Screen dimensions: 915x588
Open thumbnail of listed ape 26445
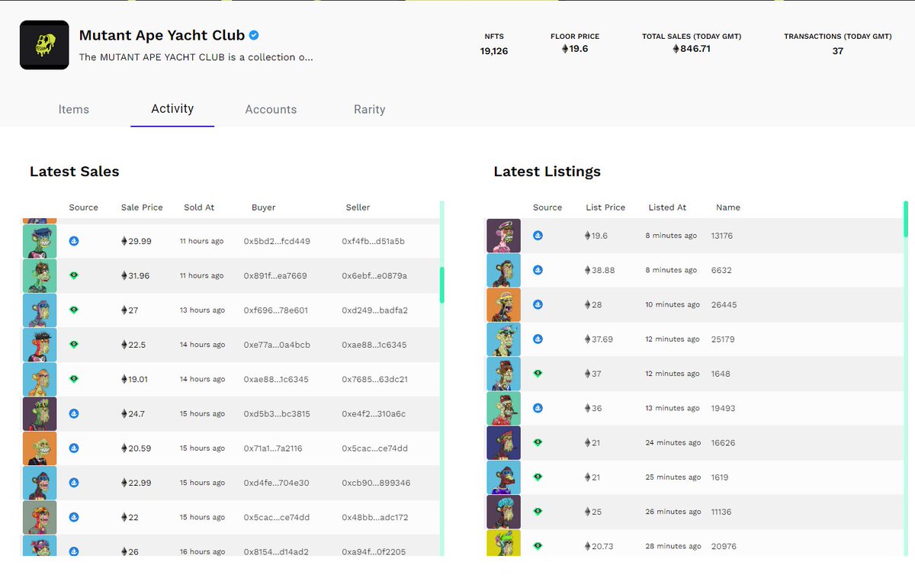click(503, 304)
